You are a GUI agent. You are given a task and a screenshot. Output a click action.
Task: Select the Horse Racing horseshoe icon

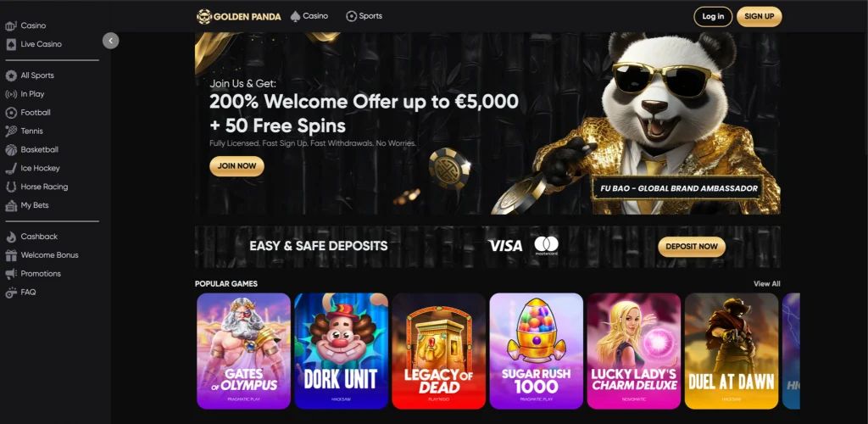[11, 187]
